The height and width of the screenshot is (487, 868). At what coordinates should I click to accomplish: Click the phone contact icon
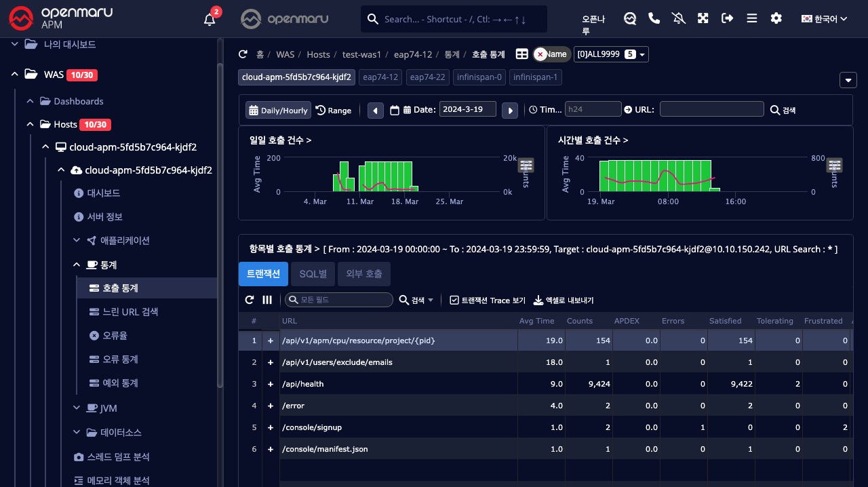tap(654, 18)
